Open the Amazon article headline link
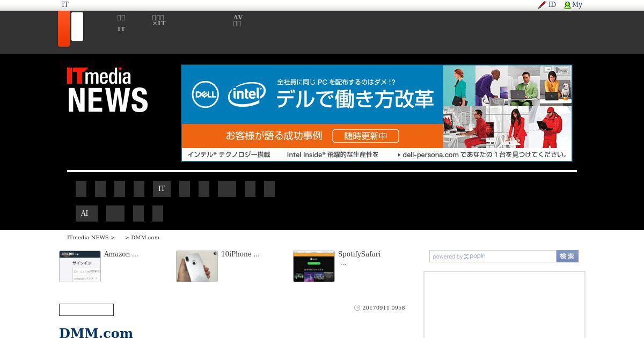The image size is (644, 338). click(x=121, y=254)
